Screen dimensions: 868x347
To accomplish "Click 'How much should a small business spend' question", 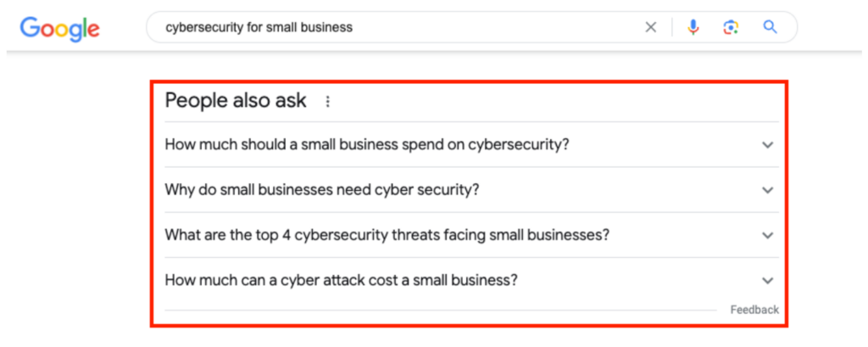I will [x=366, y=144].
